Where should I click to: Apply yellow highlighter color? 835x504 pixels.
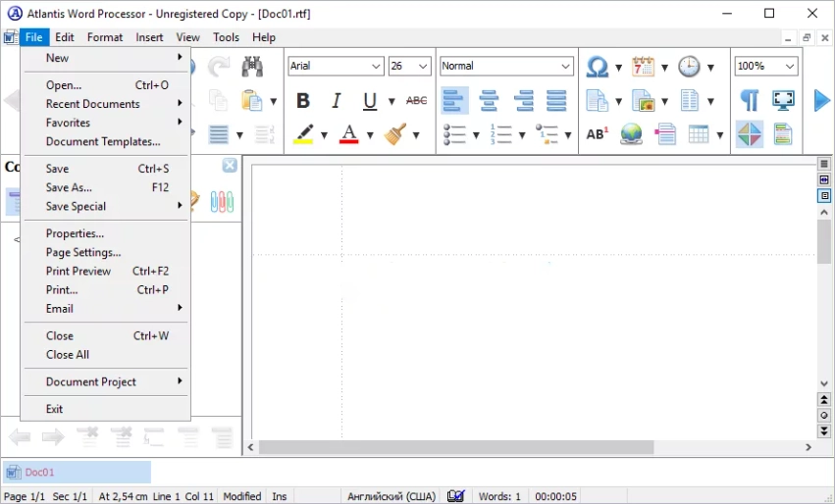pyautogui.click(x=303, y=134)
